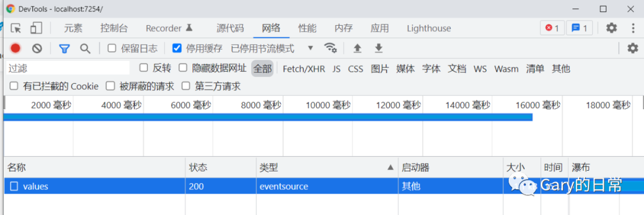
Task: Filter requests by 字体
Action: tap(431, 69)
